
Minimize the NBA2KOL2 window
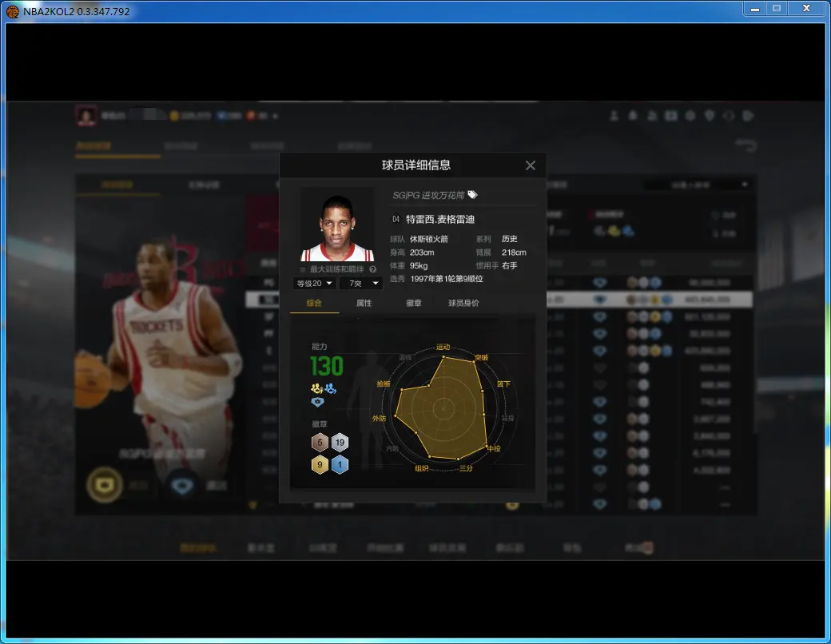pos(755,9)
